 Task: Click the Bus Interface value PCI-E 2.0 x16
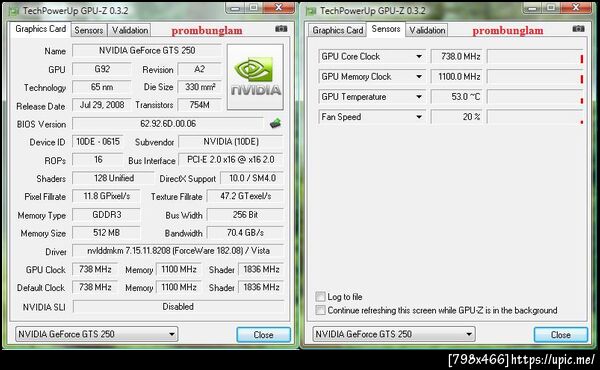pos(231,160)
